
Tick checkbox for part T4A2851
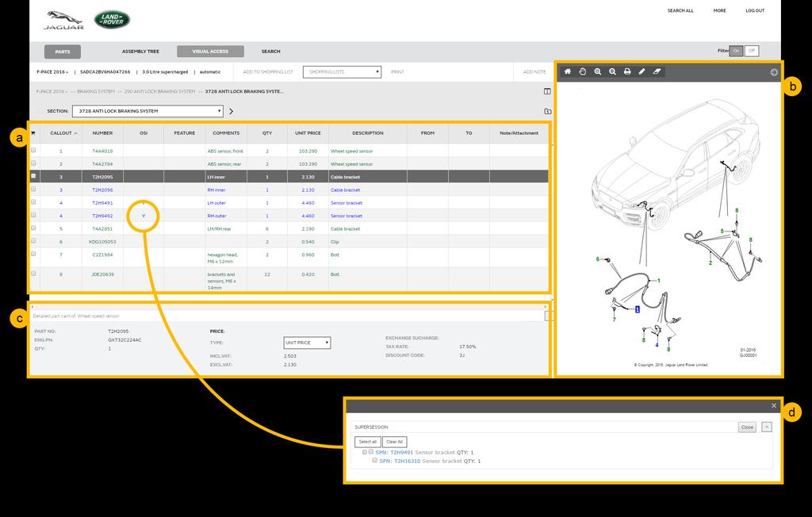point(33,228)
